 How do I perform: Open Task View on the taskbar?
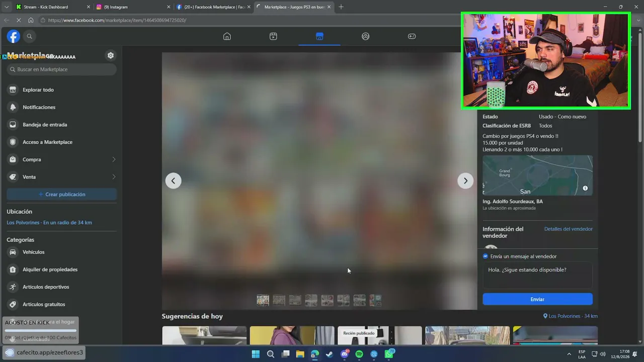(285, 354)
